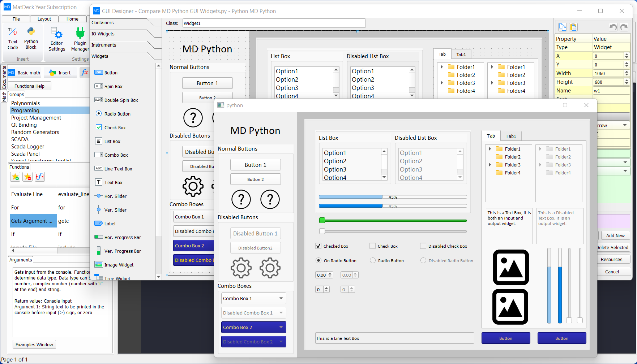
Task: Click Cancel in the property panel
Action: (612, 272)
